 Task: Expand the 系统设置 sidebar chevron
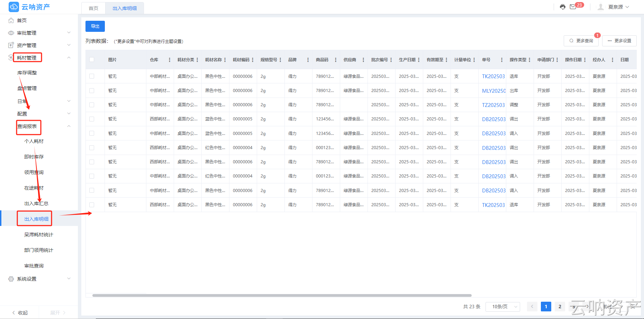click(69, 279)
